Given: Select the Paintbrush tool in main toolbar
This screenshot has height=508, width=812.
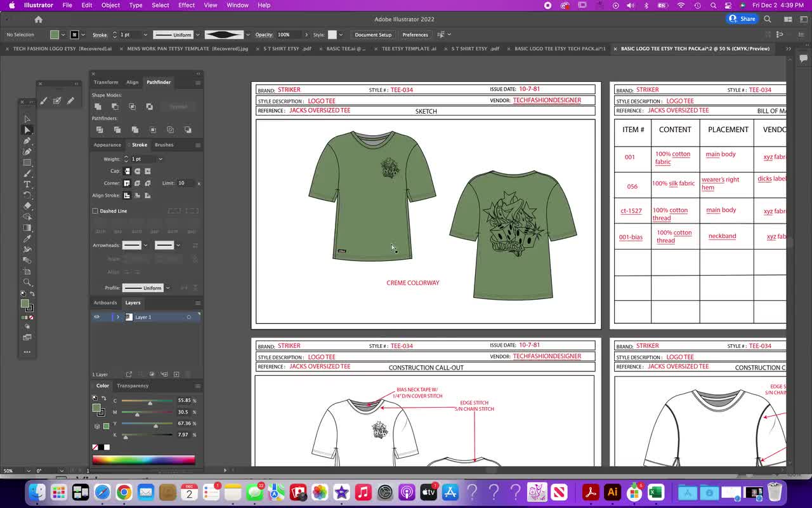Looking at the screenshot, I should click(x=27, y=173).
